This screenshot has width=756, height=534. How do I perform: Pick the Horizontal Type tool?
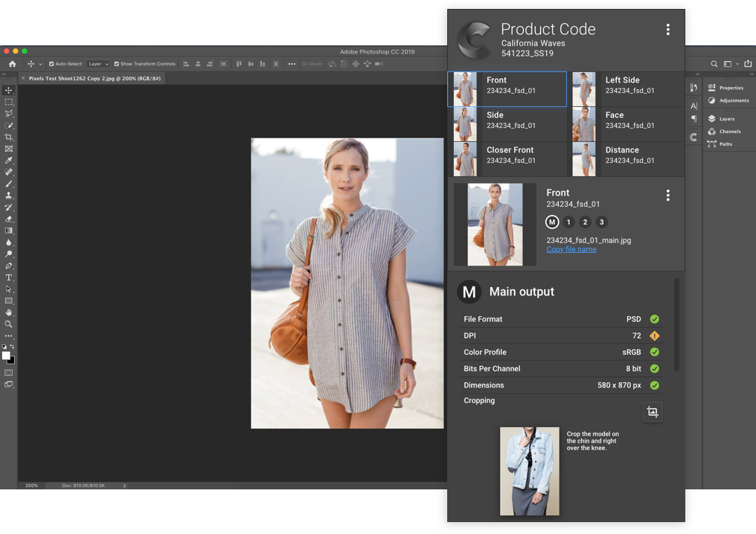click(x=9, y=277)
